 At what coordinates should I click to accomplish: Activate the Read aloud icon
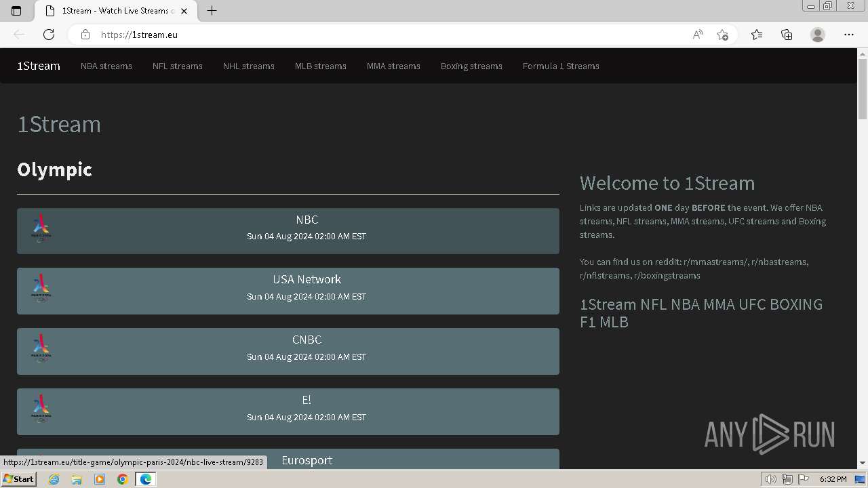coord(698,35)
